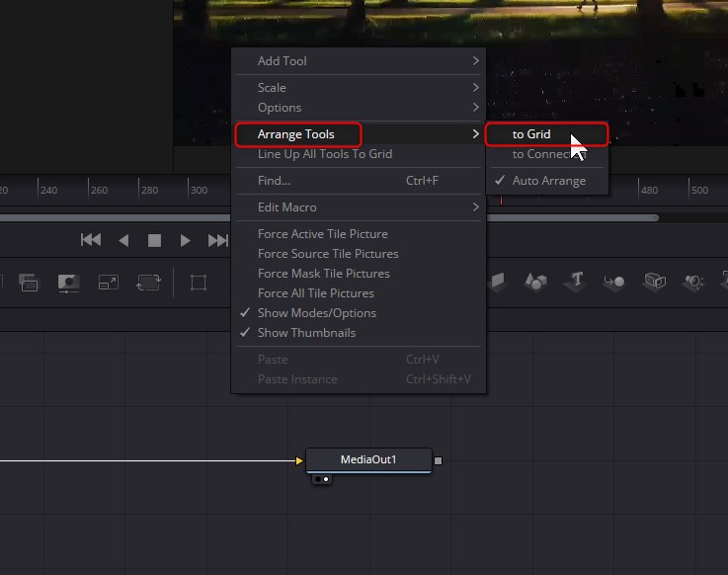This screenshot has width=728, height=575.
Task: Toggle Auto Arrange option
Action: pos(547,180)
